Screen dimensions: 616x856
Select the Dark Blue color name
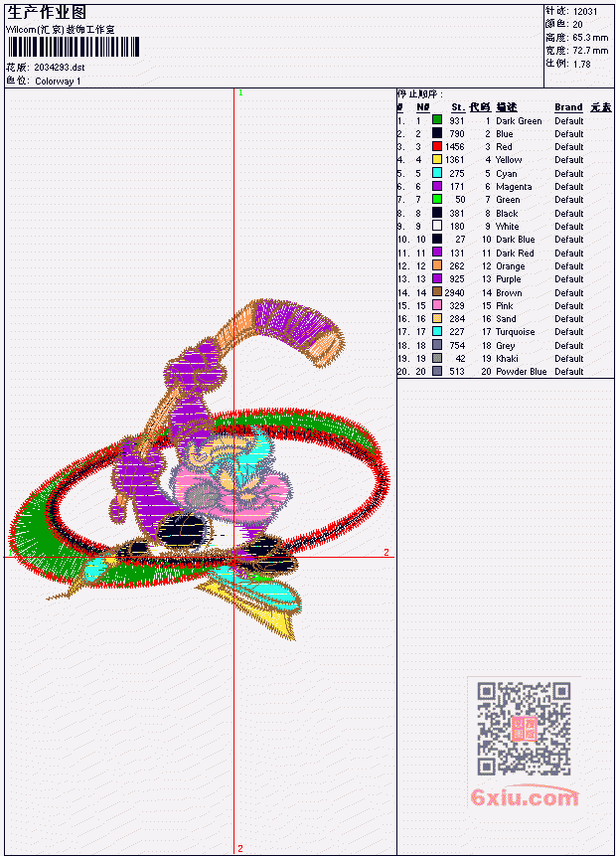click(x=515, y=240)
